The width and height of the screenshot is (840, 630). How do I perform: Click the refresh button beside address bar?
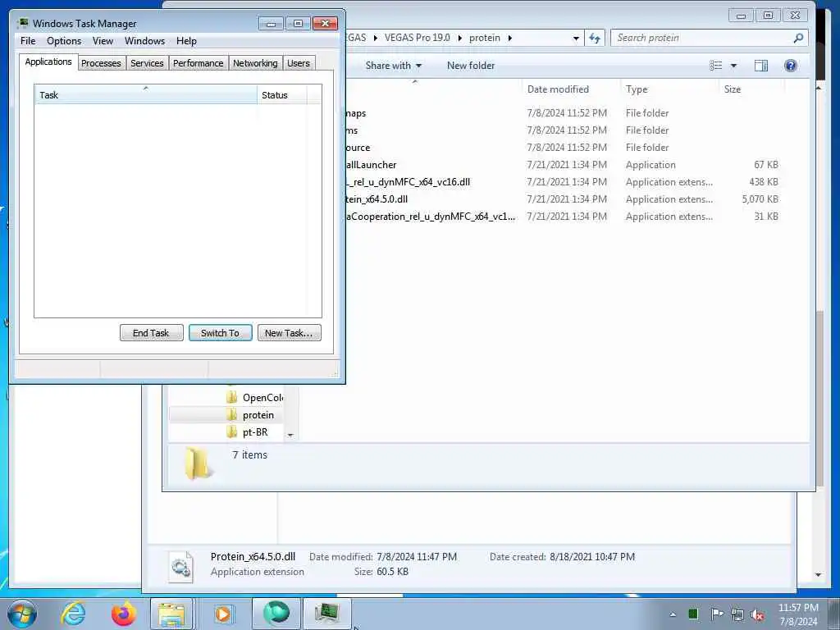(x=595, y=38)
